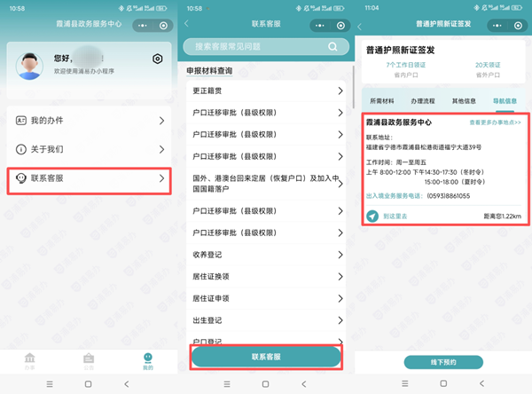This screenshot has width=532, height=394.
Task: Expand chevron of 更正籍贯 row
Action: point(340,91)
